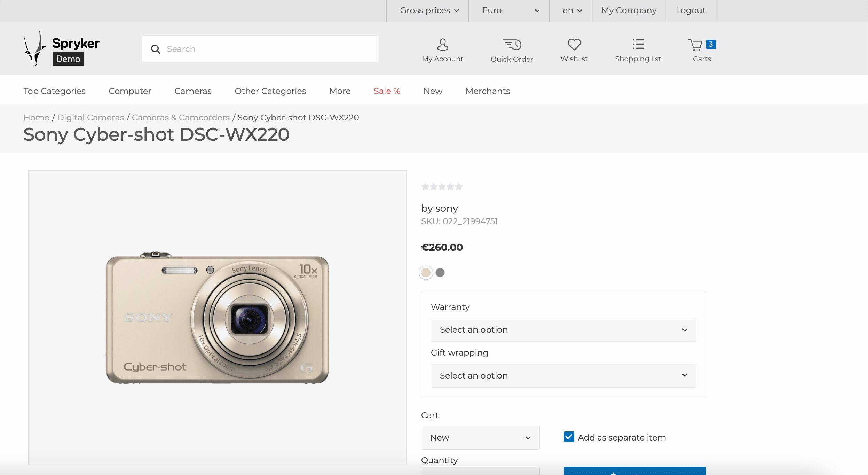Go to Sale % section

tap(387, 91)
